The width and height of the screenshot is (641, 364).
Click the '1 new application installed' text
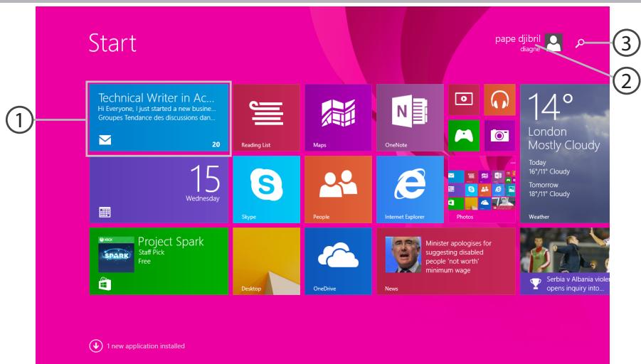click(146, 346)
